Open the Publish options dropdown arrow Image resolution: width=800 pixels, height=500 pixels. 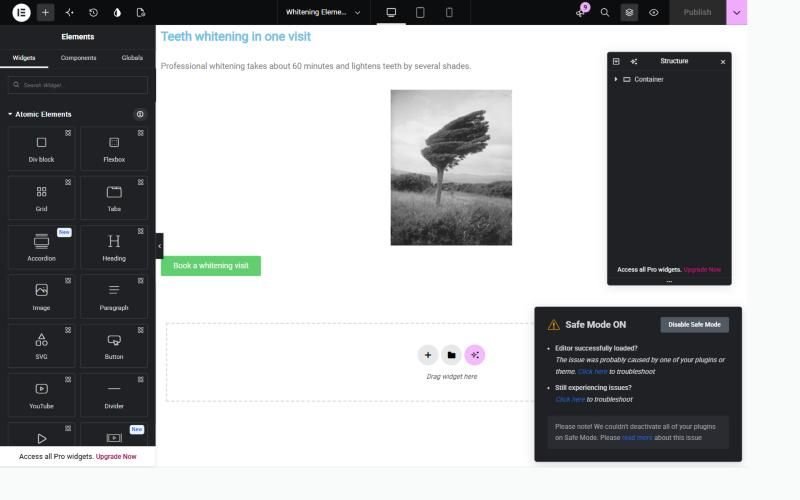pos(737,12)
